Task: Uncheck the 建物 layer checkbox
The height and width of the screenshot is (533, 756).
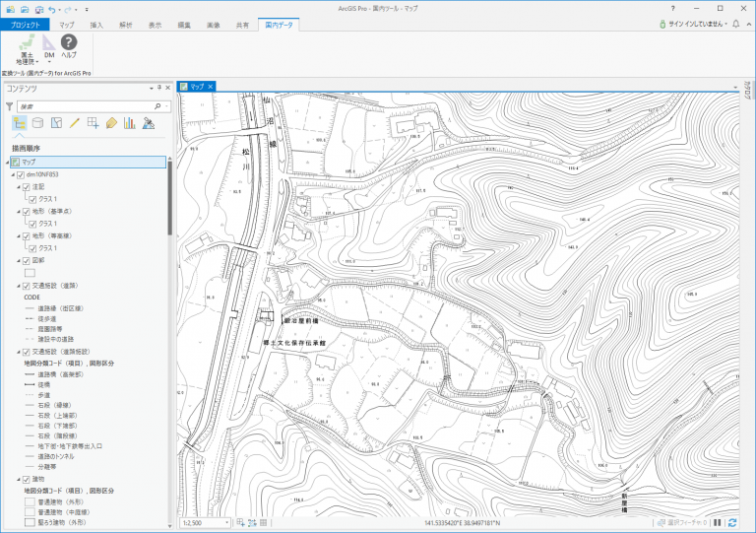Action: (x=26, y=479)
